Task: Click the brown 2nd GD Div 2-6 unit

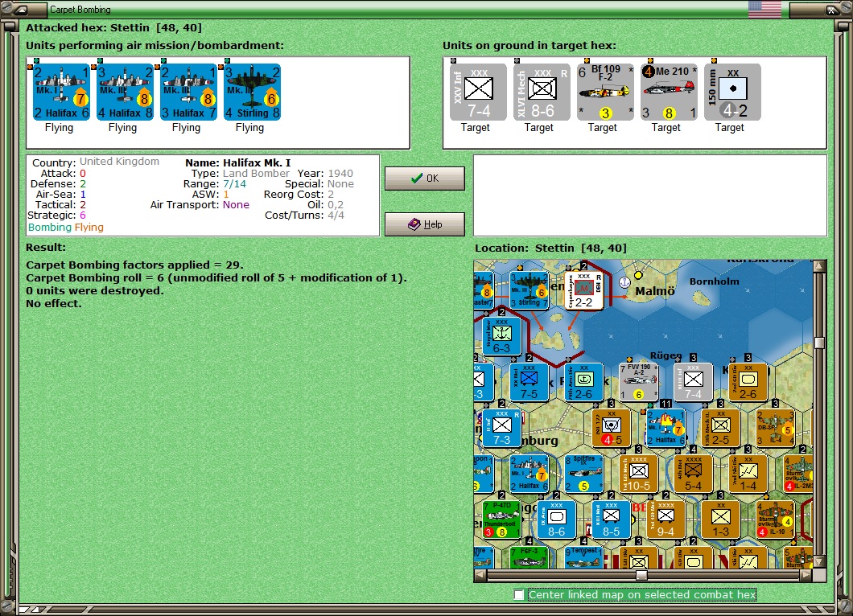Action: click(748, 382)
